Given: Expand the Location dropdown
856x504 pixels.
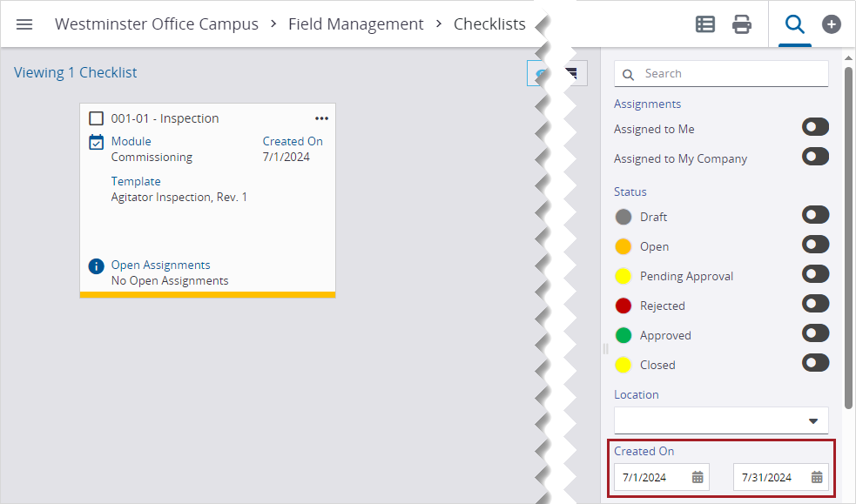Looking at the screenshot, I should (x=812, y=421).
